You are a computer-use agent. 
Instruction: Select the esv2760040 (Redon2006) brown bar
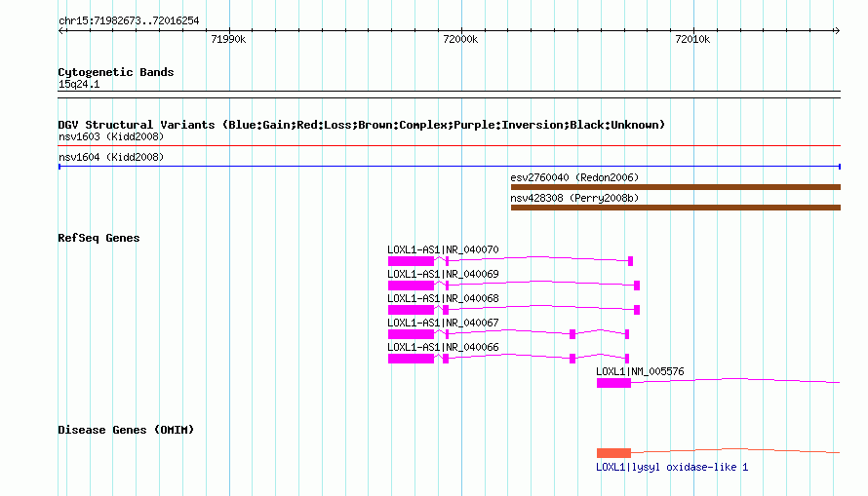675,187
